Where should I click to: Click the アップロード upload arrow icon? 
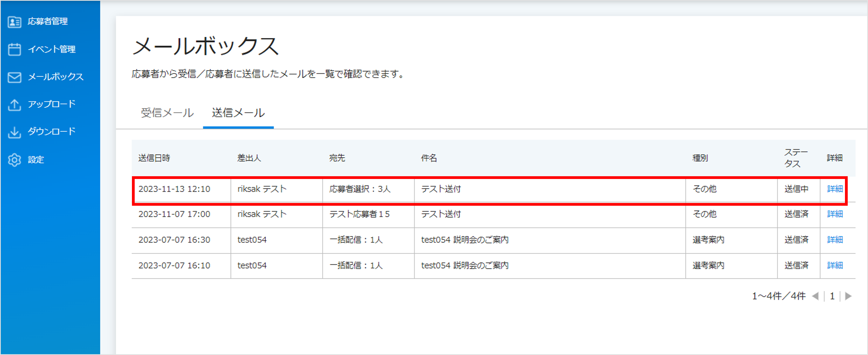14,105
